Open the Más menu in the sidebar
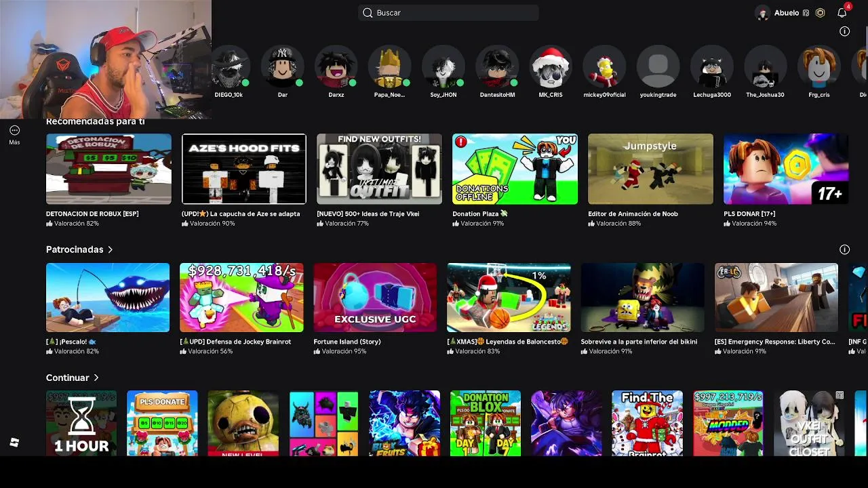 (x=14, y=134)
